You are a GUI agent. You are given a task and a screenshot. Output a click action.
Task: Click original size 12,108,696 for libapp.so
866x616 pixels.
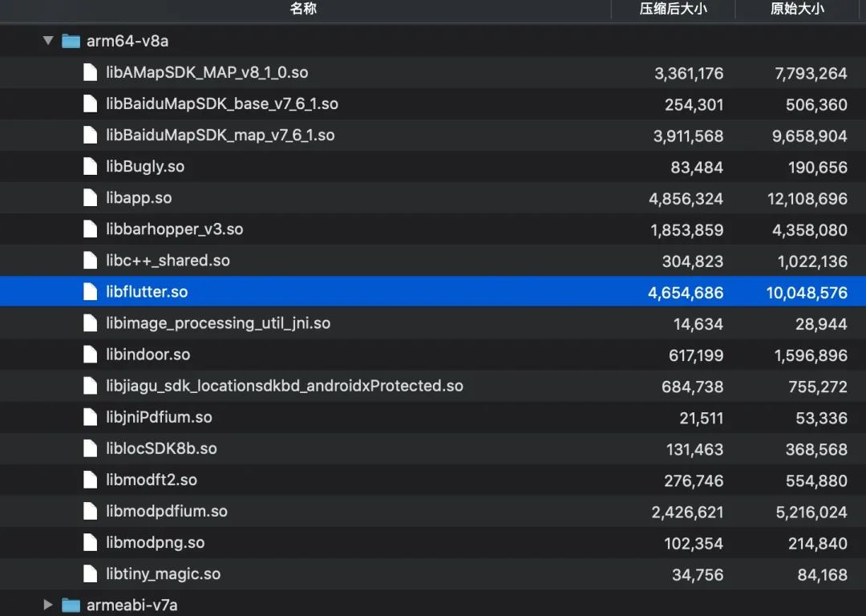pos(807,199)
